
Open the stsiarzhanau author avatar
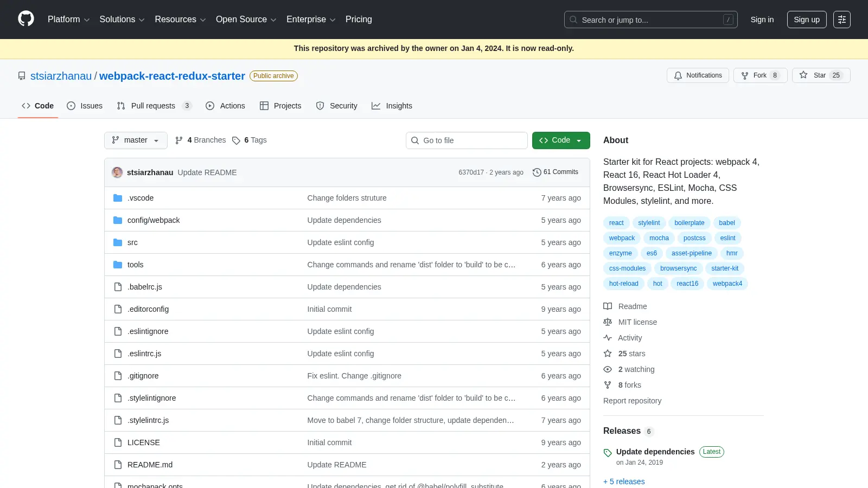[x=117, y=172]
